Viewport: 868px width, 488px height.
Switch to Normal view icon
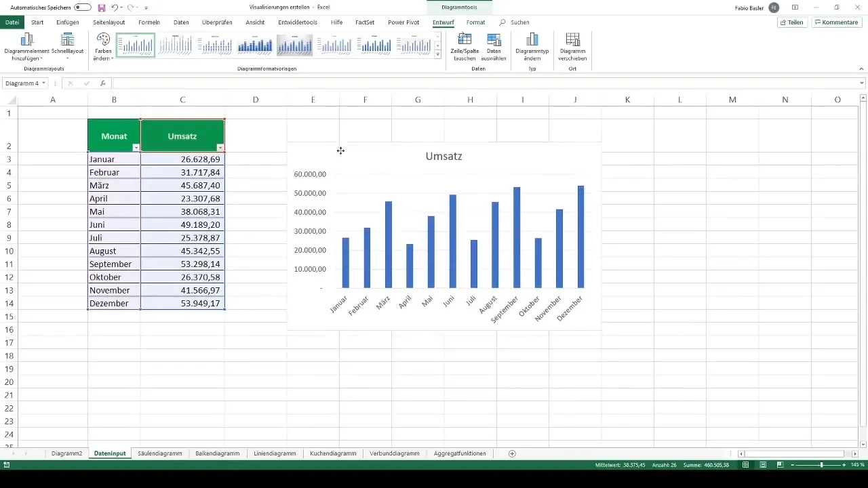(x=746, y=465)
